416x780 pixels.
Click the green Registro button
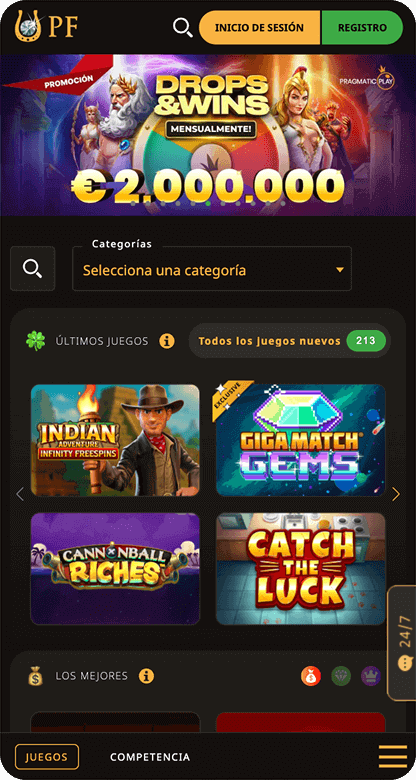tap(362, 27)
